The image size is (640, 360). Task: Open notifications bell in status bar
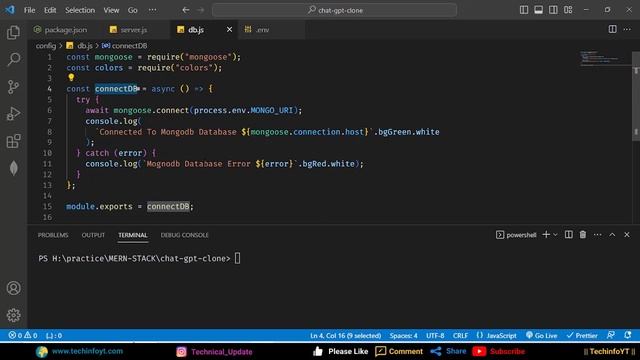coord(628,335)
